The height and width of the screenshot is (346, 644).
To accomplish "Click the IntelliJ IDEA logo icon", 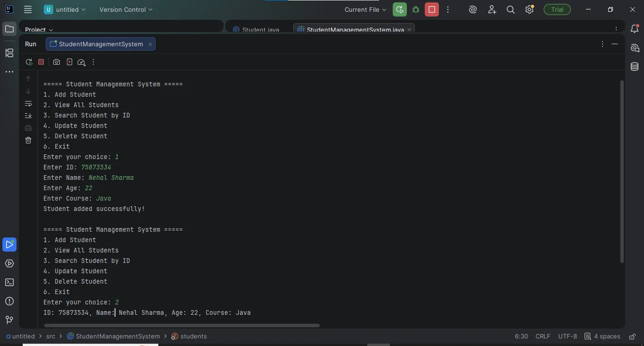I will [9, 9].
